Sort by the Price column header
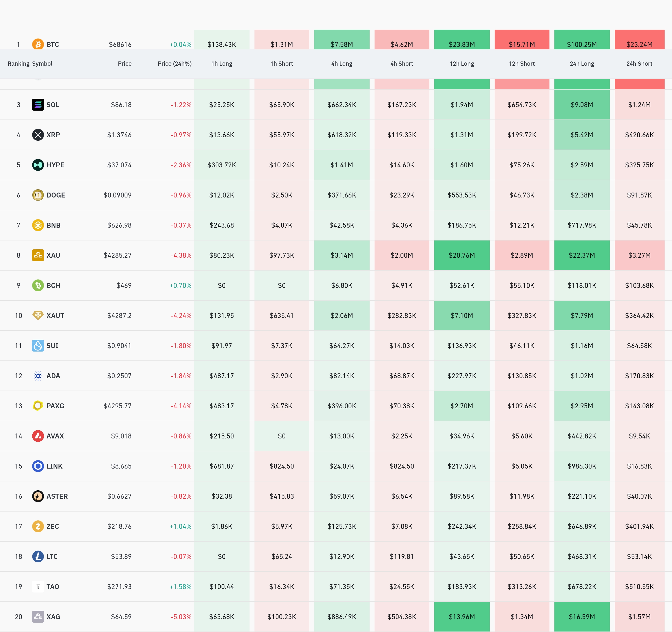Image resolution: width=672 pixels, height=632 pixels. click(125, 63)
